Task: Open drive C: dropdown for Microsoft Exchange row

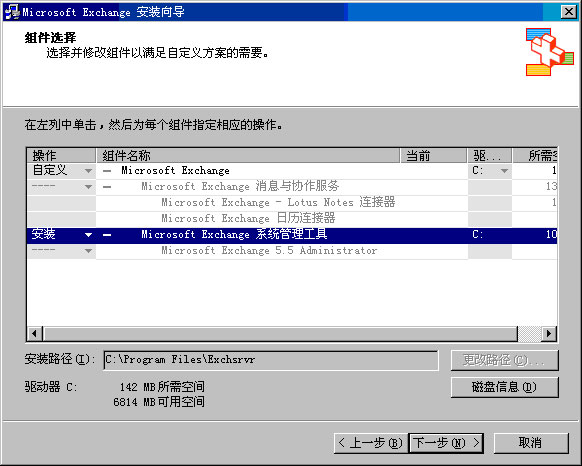Action: click(504, 171)
